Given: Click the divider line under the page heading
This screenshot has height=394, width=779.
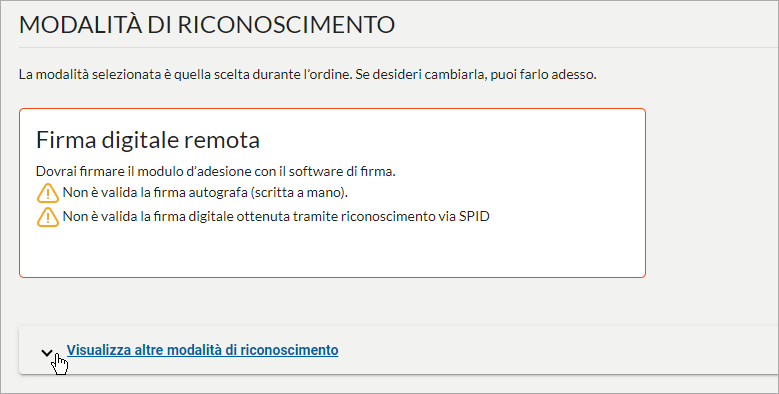Looking at the screenshot, I should click(x=399, y=48).
